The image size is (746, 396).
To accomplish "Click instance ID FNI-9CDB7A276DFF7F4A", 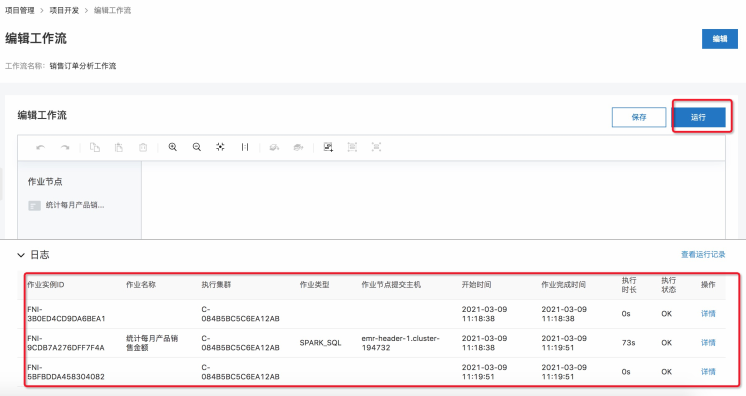I will click(66, 343).
